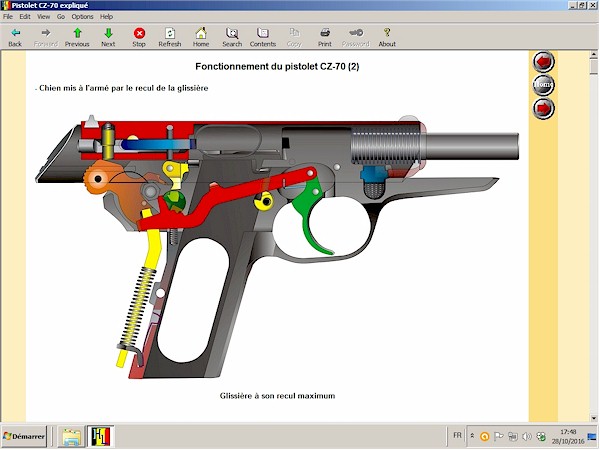600x450 pixels.
Task: Click the caption Glissière à son recul maximum
Action: click(x=277, y=396)
